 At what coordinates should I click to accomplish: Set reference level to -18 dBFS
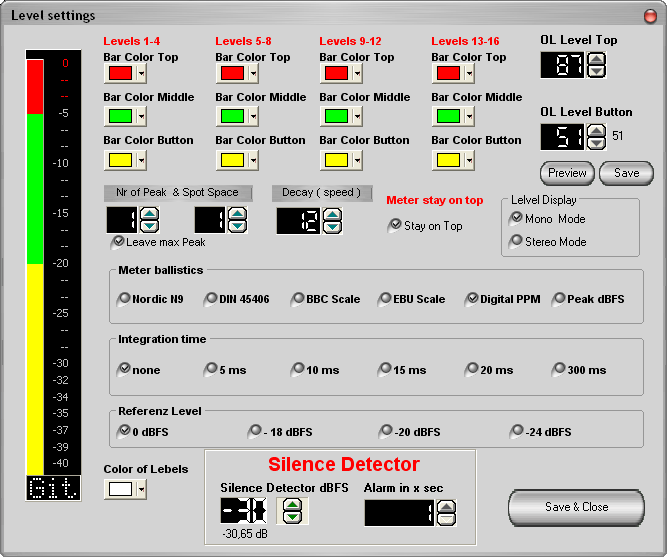(255, 431)
